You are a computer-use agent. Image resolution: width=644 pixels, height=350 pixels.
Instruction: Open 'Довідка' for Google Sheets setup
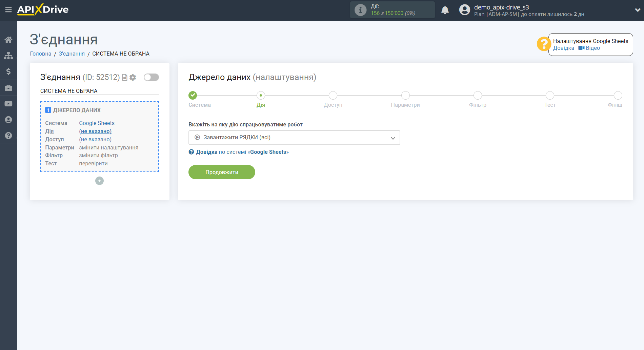(563, 48)
